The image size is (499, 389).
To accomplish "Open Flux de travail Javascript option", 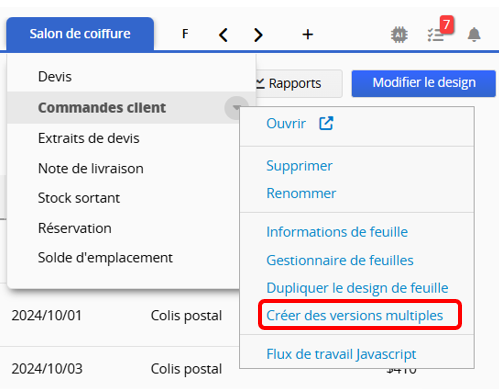I will [x=341, y=354].
